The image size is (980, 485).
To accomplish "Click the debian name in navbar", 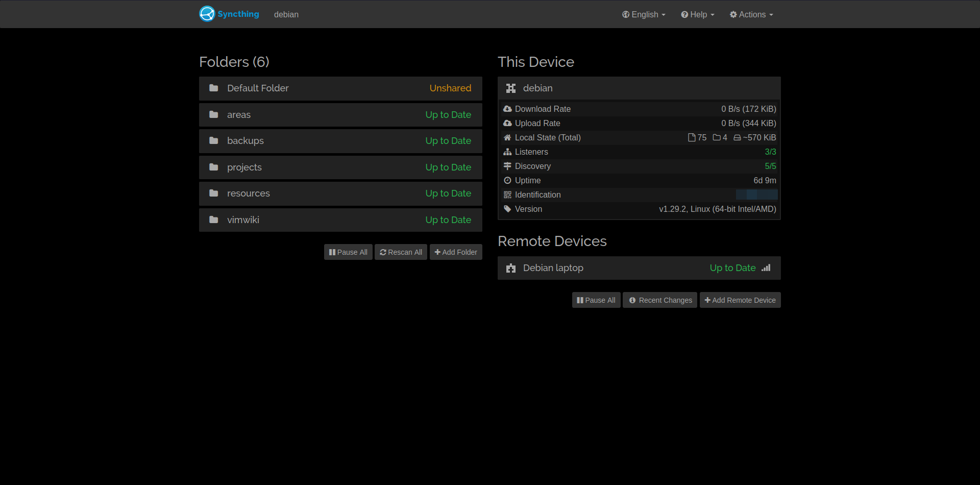I will pos(286,14).
